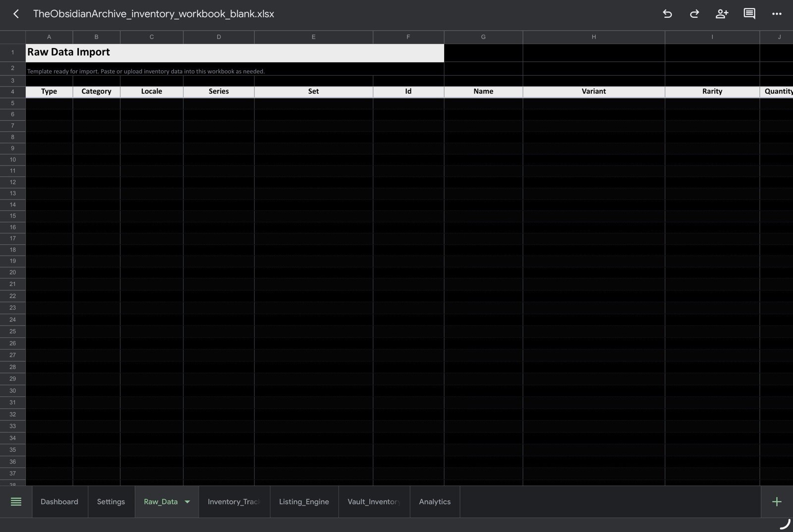Screen dimensions: 793x532
Task: Select the 'Locale' header cell
Action: (x=152, y=92)
